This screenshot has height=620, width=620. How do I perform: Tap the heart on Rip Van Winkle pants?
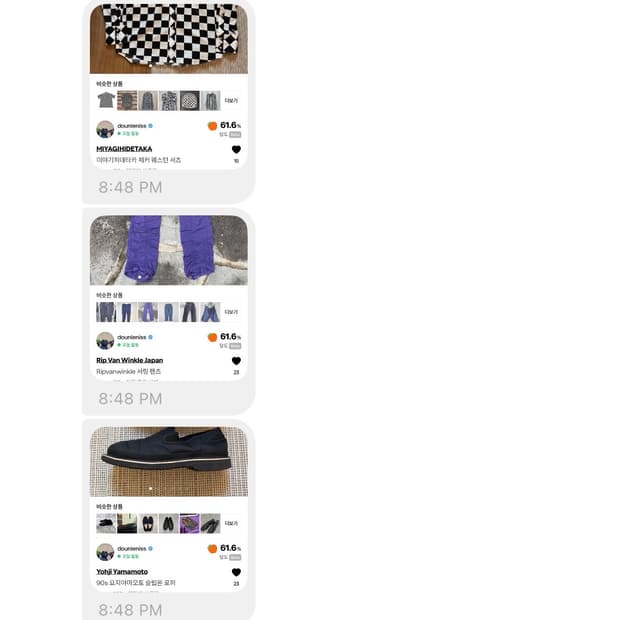pyautogui.click(x=236, y=361)
